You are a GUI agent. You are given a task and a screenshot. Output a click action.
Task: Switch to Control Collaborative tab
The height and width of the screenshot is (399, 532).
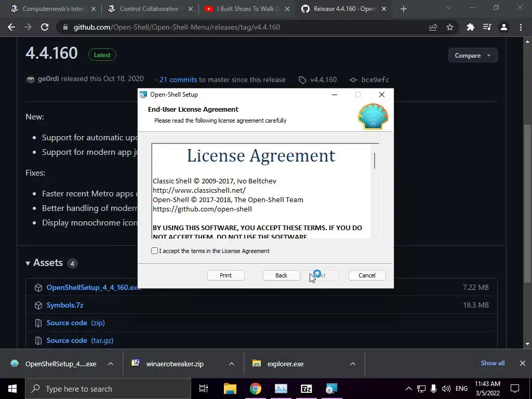(x=149, y=9)
